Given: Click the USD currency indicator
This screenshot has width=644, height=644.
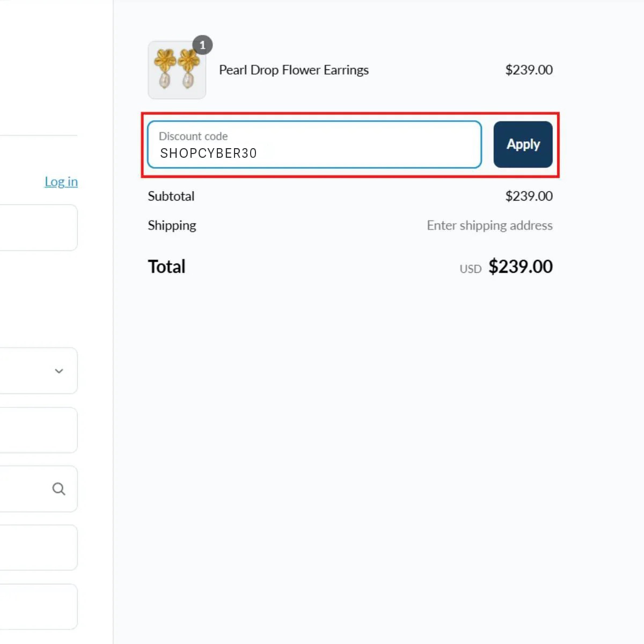Looking at the screenshot, I should tap(470, 269).
